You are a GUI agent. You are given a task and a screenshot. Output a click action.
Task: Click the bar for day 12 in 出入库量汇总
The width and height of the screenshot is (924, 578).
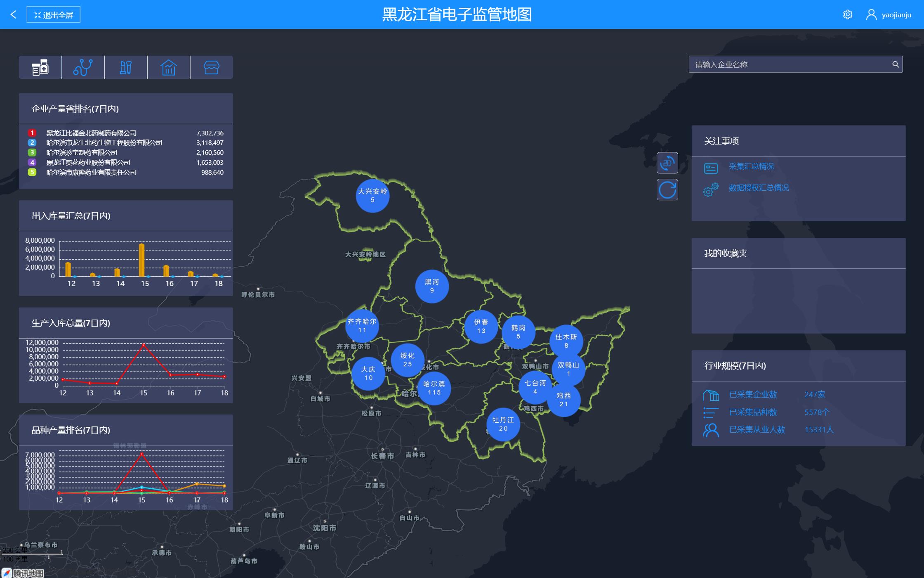click(68, 269)
